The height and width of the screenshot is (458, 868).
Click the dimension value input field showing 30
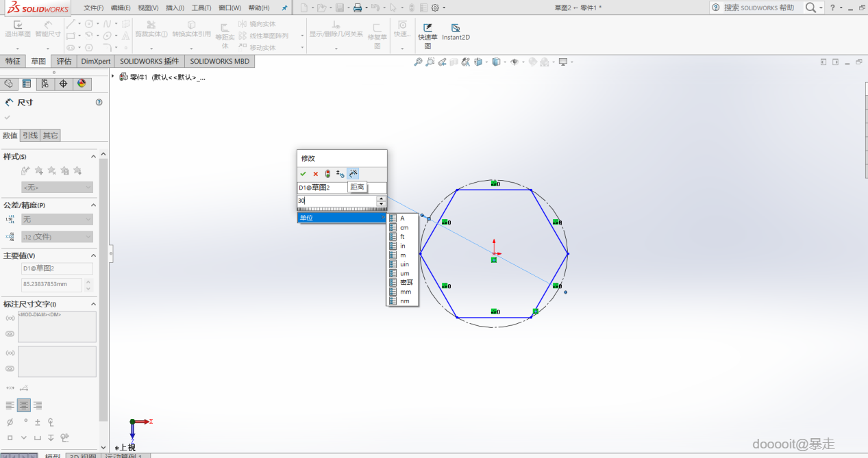tap(336, 201)
